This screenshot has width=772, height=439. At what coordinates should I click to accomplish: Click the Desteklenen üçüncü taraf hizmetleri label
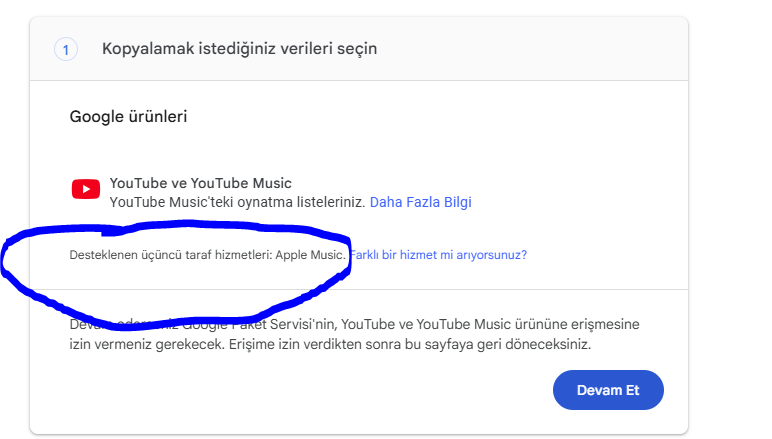point(171,255)
